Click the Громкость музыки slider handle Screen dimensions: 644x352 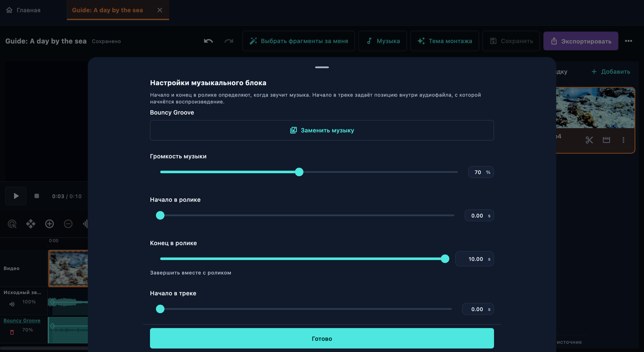(x=299, y=172)
